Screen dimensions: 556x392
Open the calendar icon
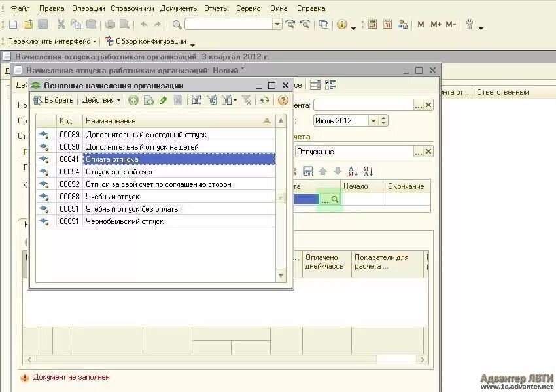click(x=388, y=24)
